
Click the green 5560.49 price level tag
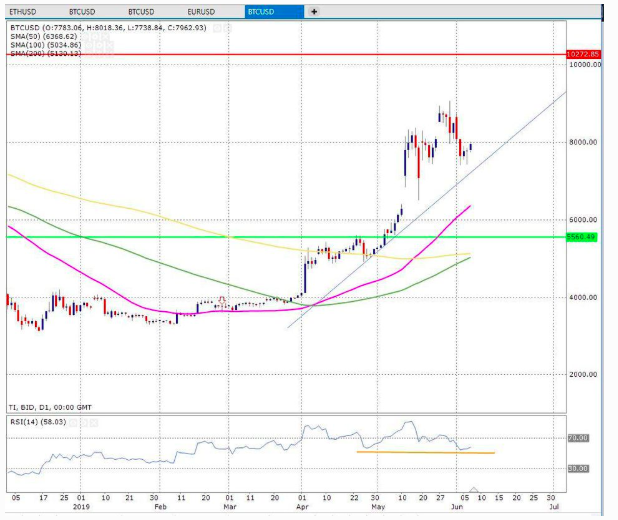(581, 237)
